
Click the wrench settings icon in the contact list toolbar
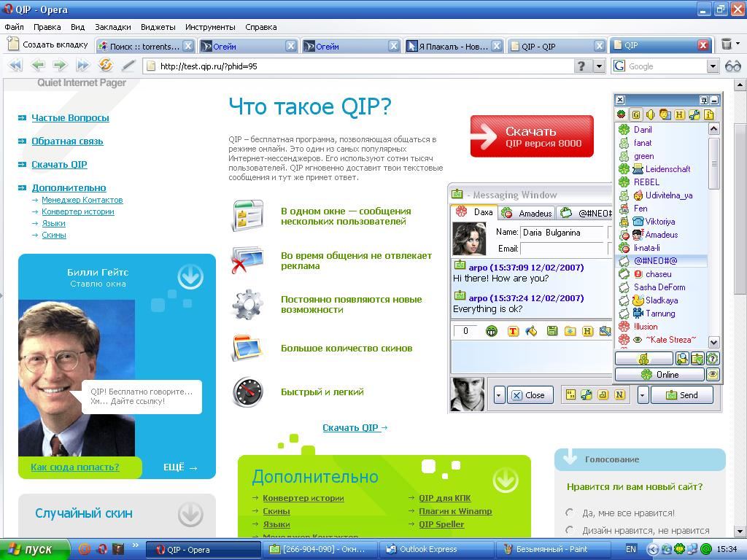(x=694, y=114)
